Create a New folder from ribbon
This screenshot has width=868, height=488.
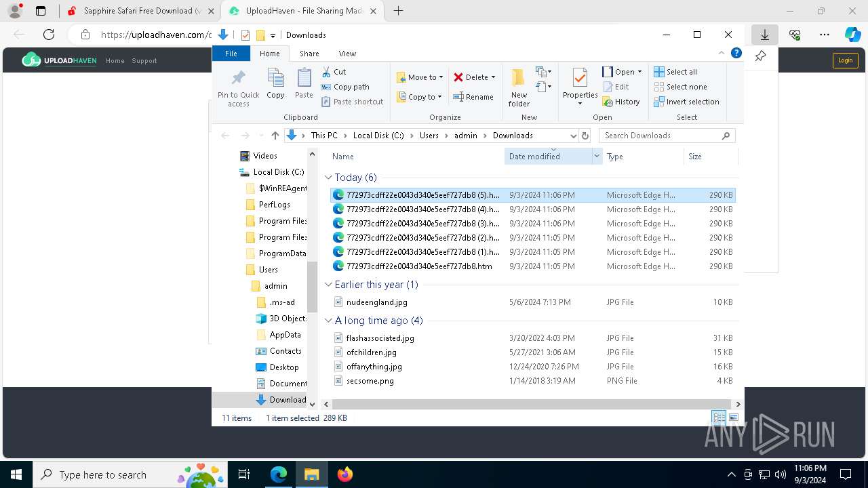point(519,87)
